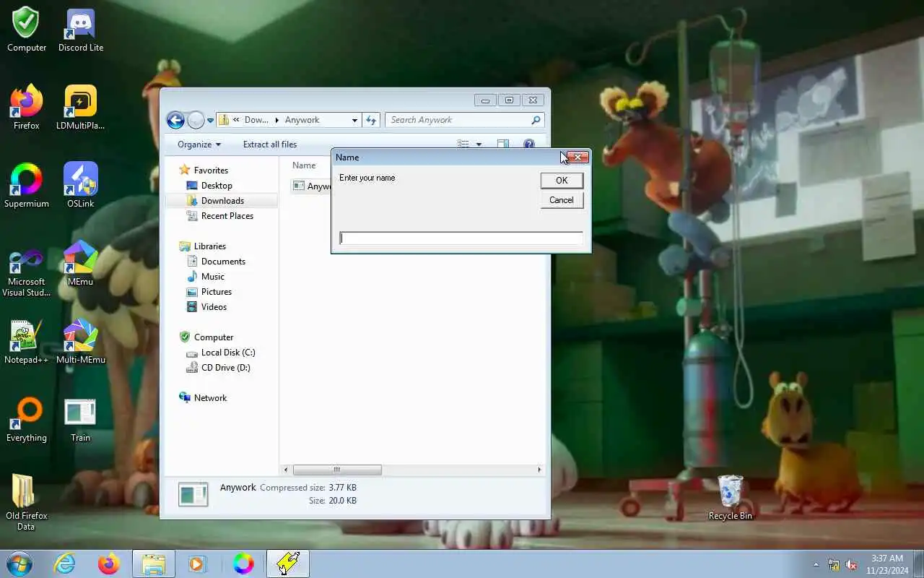Select Windows Explorer taskbar button

[x=154, y=564]
